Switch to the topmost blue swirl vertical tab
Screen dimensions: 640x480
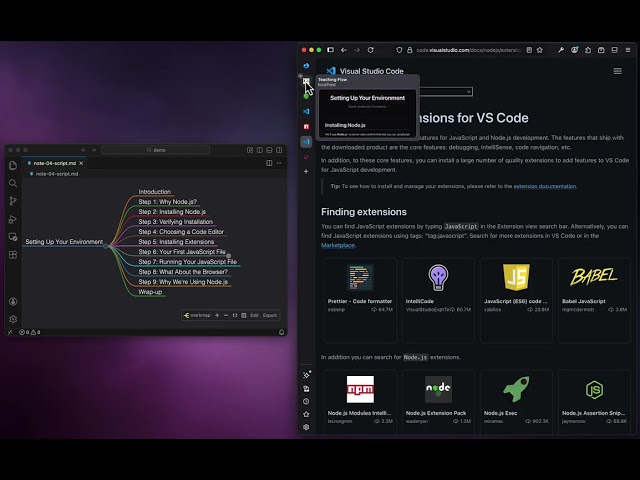pos(306,66)
